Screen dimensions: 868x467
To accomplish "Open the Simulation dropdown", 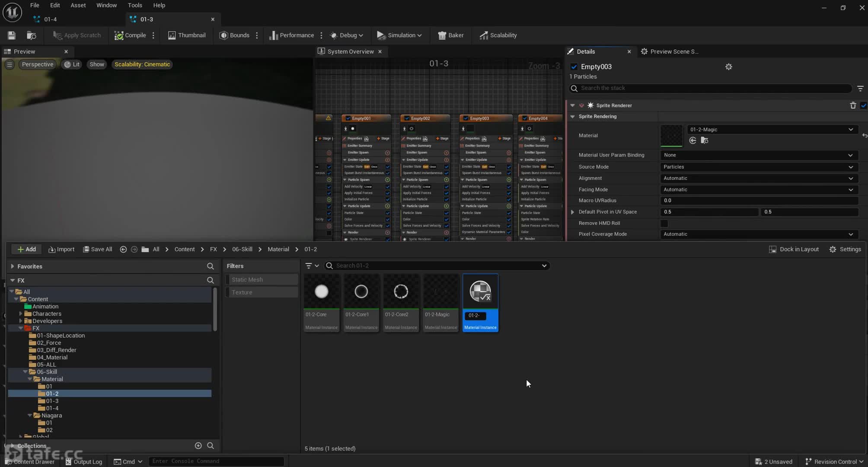I will tap(399, 35).
